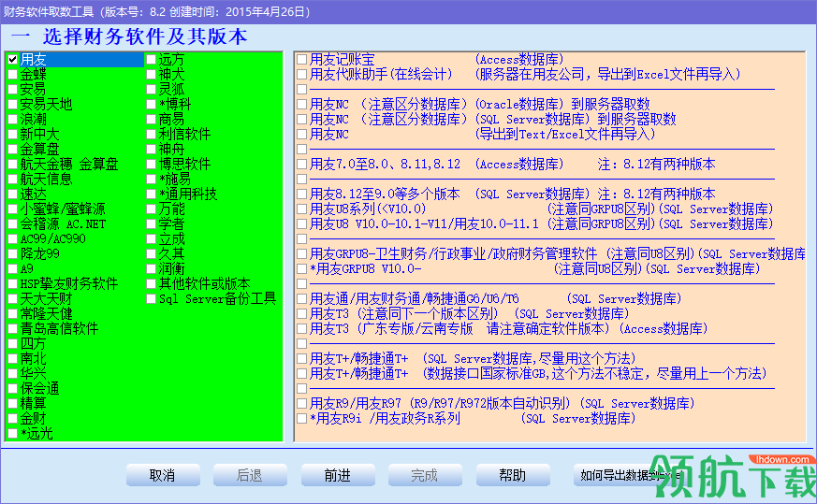
Task: Tick the 南北 checkbox
Action: [x=13, y=359]
